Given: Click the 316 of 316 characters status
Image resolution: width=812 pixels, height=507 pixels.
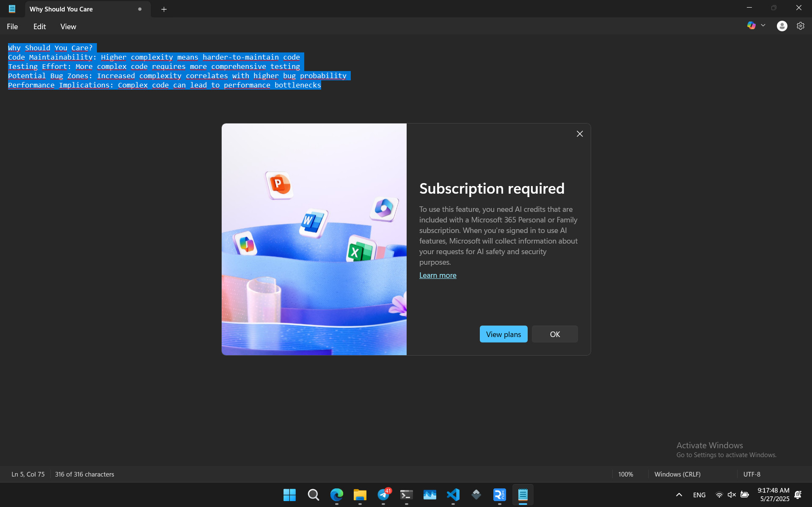Looking at the screenshot, I should (x=85, y=474).
